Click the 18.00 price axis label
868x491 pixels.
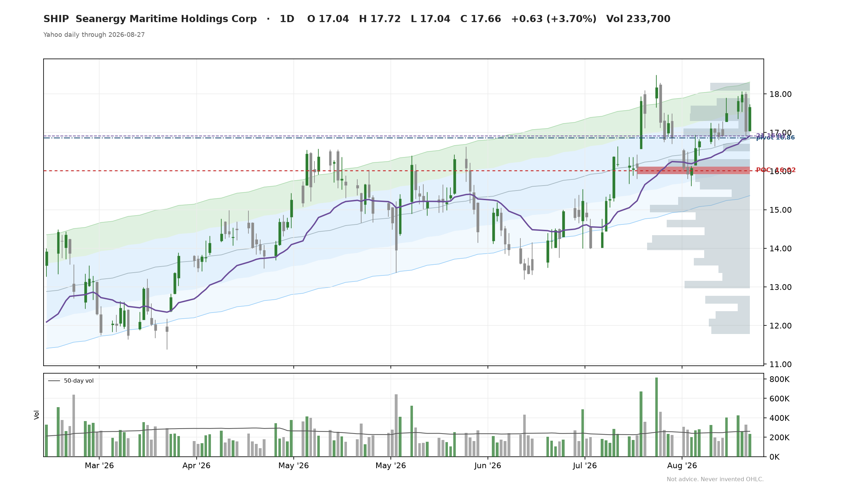point(781,94)
